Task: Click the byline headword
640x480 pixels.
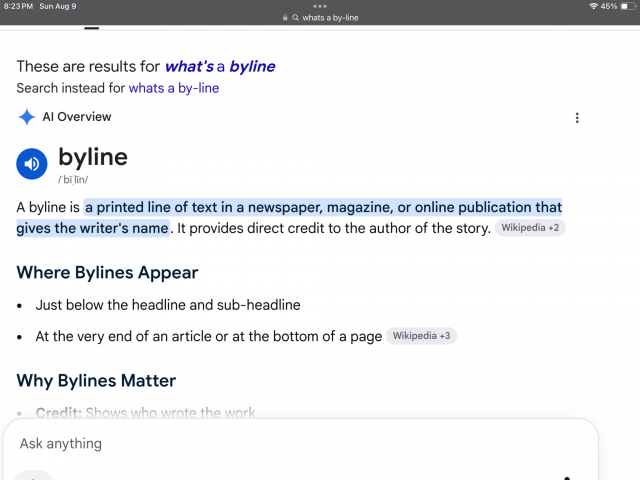Action: coord(93,158)
